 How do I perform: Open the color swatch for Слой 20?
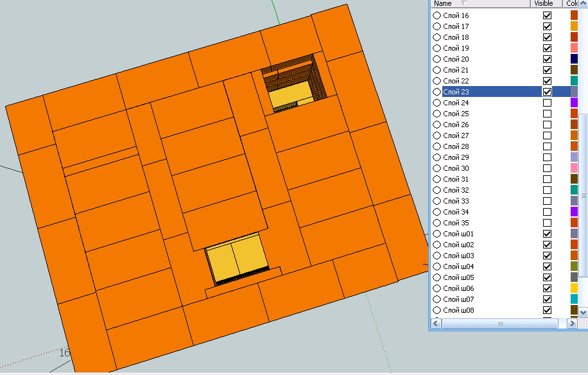pyautogui.click(x=575, y=59)
